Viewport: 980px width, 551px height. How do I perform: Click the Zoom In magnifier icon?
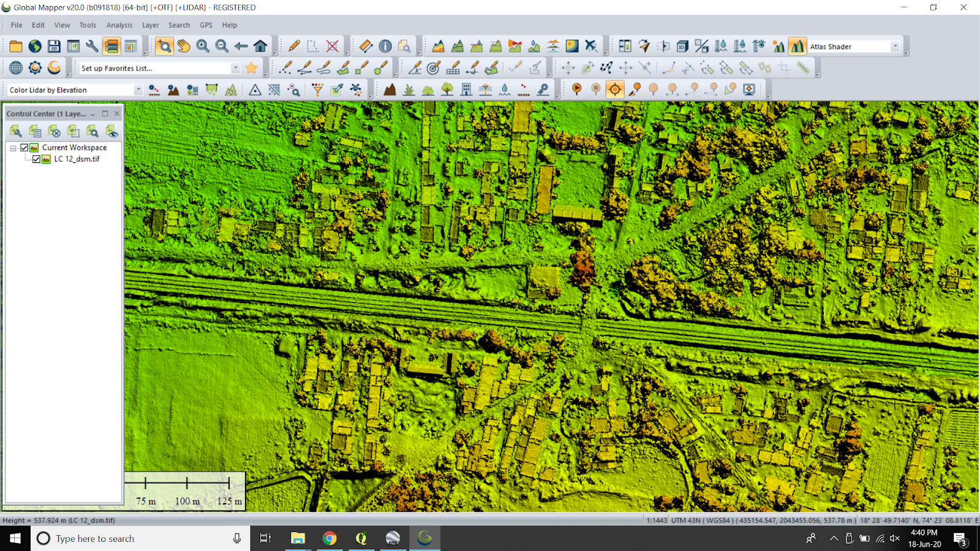point(203,47)
